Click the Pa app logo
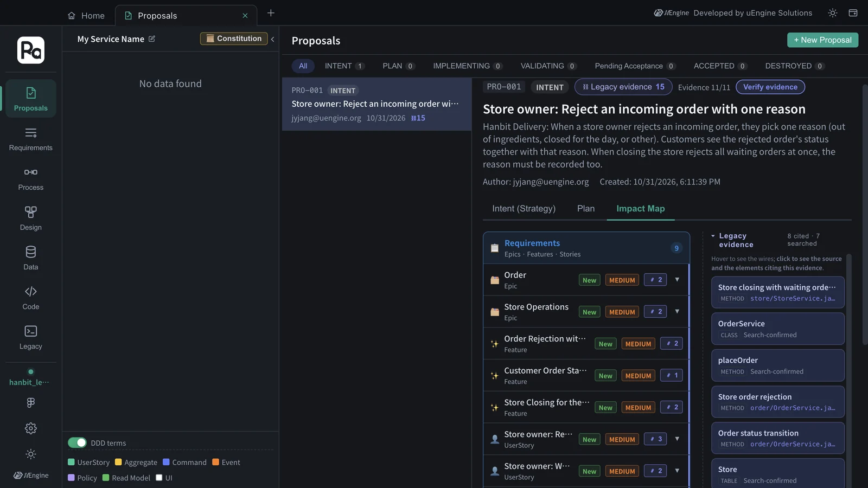 (31, 50)
